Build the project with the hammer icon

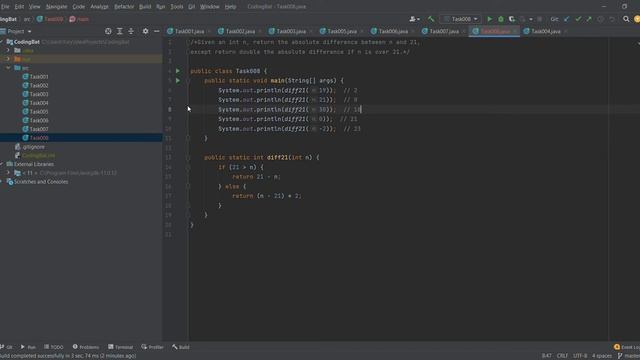coord(431,19)
